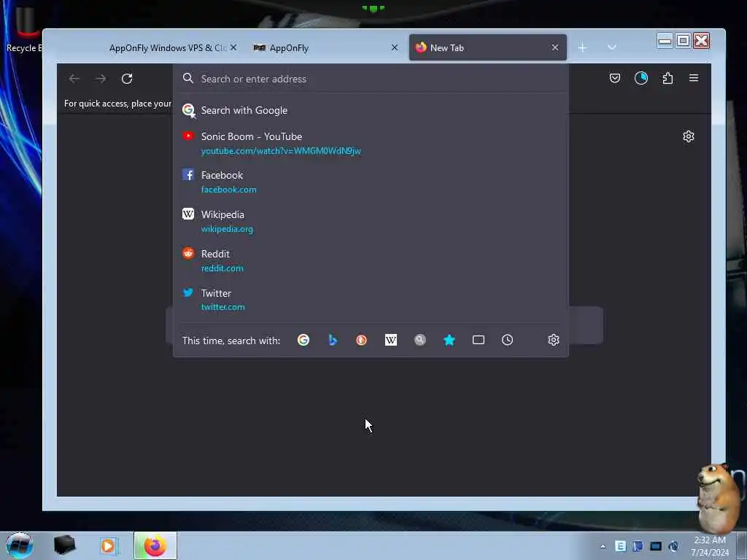Open the Windows Start orb

19,545
